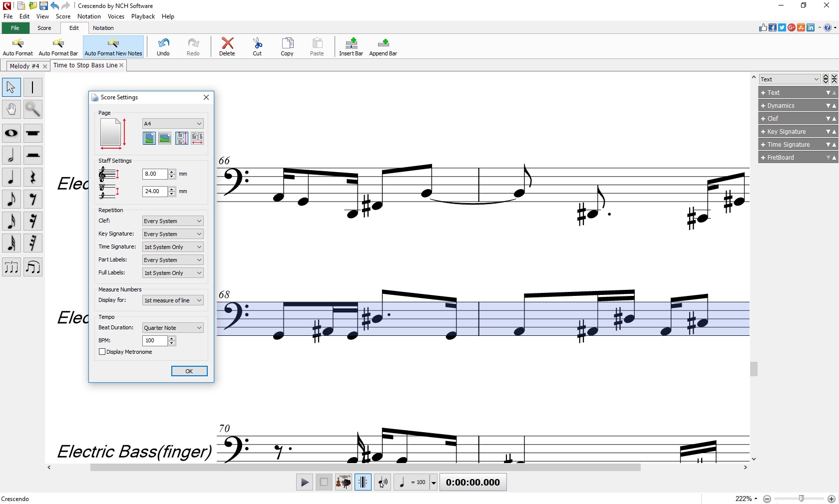
Task: Click OK in Score Settings
Action: (x=189, y=371)
